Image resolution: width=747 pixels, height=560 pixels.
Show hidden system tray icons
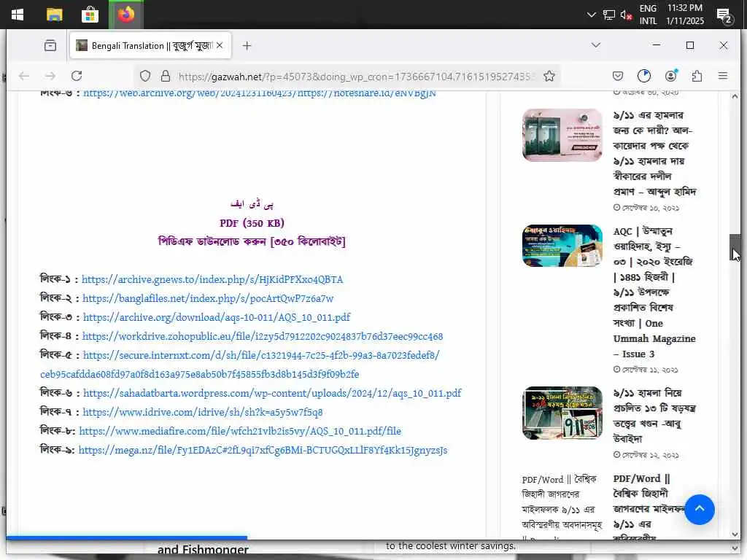[x=591, y=15]
